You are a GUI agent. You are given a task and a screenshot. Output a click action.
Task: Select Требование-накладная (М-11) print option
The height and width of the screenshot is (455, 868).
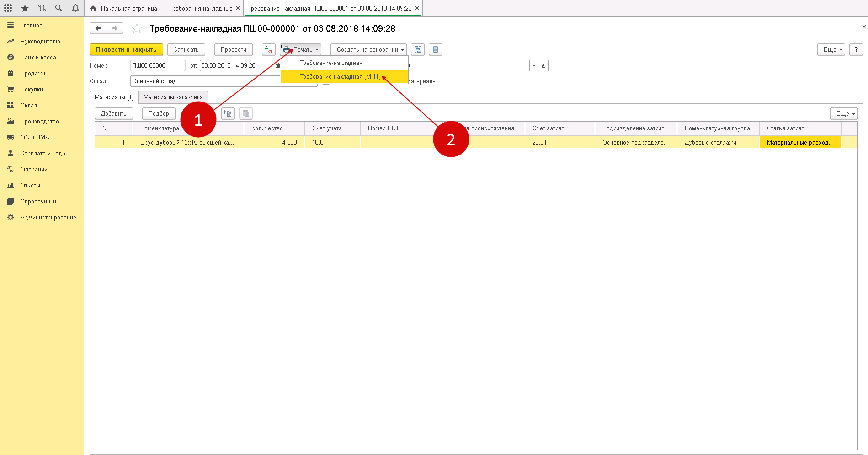click(x=340, y=77)
